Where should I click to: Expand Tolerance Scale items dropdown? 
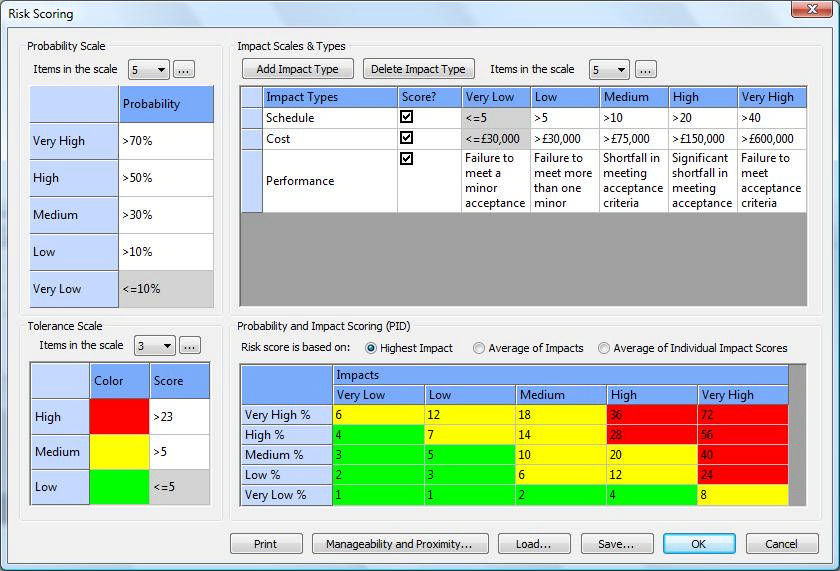(155, 346)
